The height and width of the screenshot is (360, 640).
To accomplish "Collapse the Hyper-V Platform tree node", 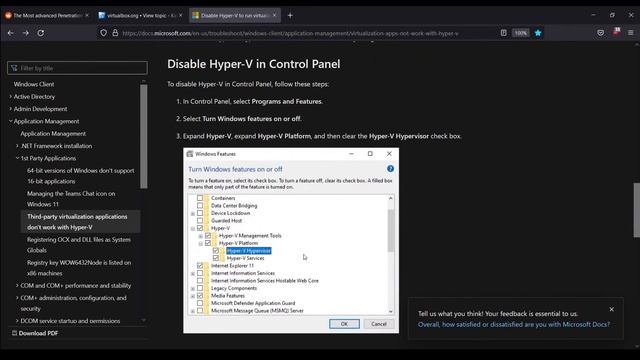I will coord(200,244).
